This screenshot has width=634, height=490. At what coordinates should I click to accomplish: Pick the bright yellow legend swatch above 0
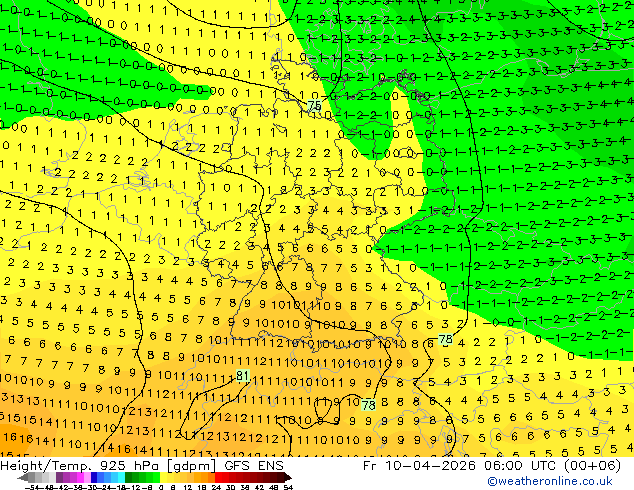click(x=163, y=477)
